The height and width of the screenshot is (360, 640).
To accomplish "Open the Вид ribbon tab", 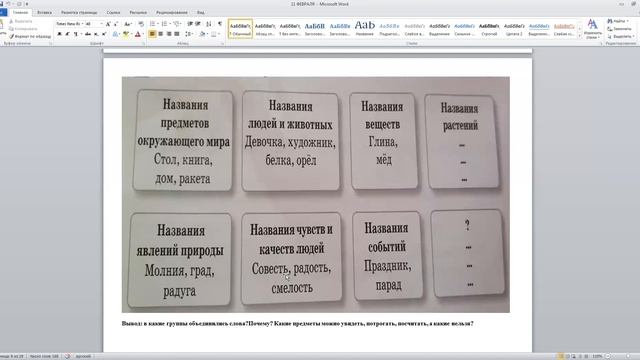I will (201, 13).
